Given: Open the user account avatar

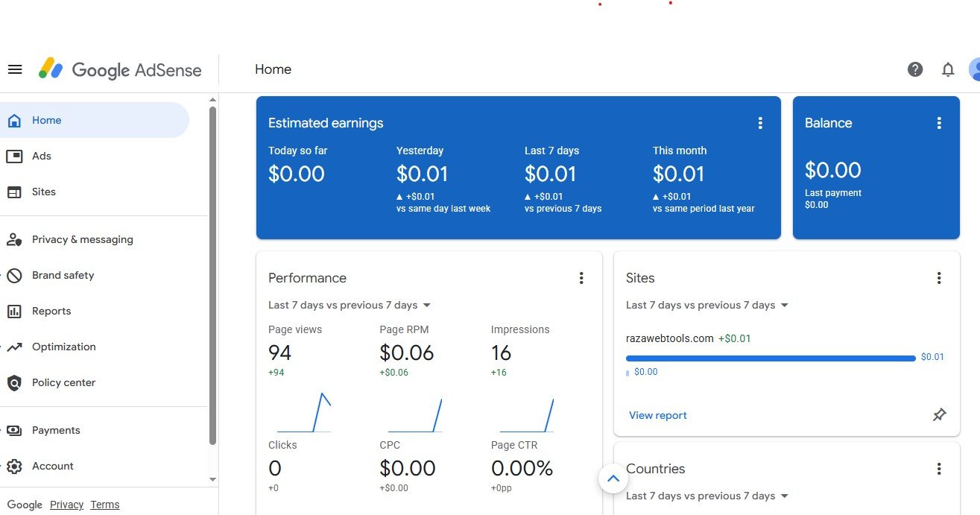Looking at the screenshot, I should [x=974, y=69].
